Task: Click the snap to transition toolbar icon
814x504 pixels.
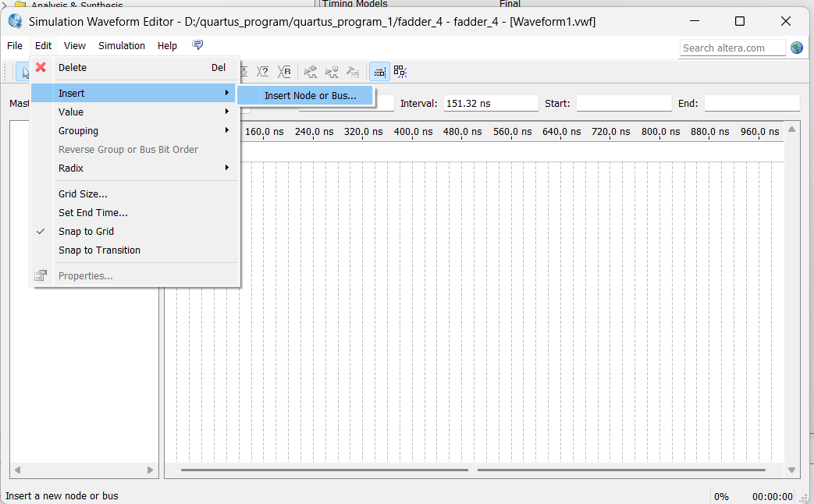Action: click(x=400, y=72)
